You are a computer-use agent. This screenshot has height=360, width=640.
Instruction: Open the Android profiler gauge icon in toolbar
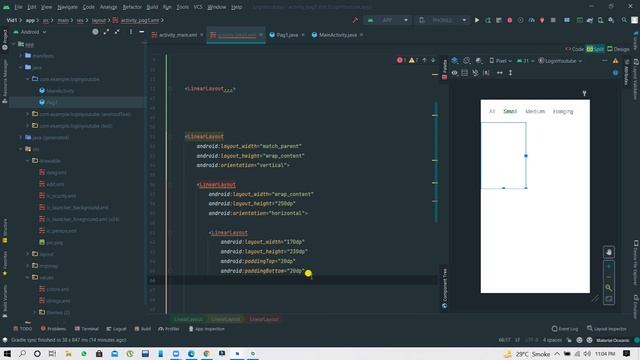pyautogui.click(x=531, y=20)
